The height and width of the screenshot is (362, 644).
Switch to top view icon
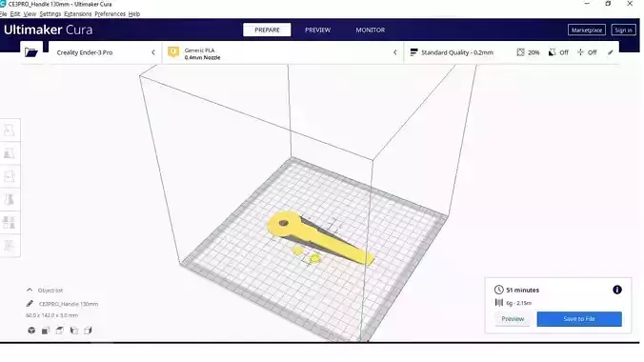(x=60, y=330)
